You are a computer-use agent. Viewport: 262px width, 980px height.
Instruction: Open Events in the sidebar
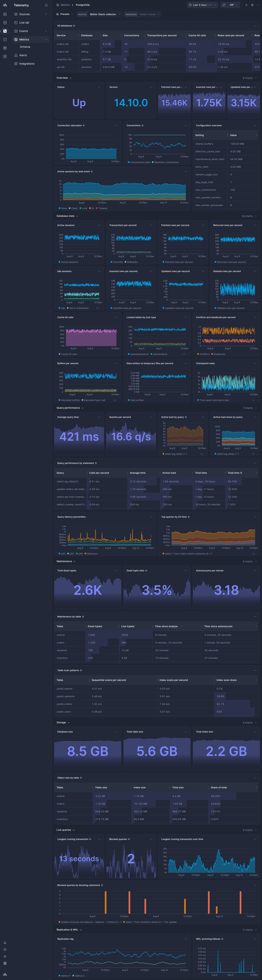(30, 31)
